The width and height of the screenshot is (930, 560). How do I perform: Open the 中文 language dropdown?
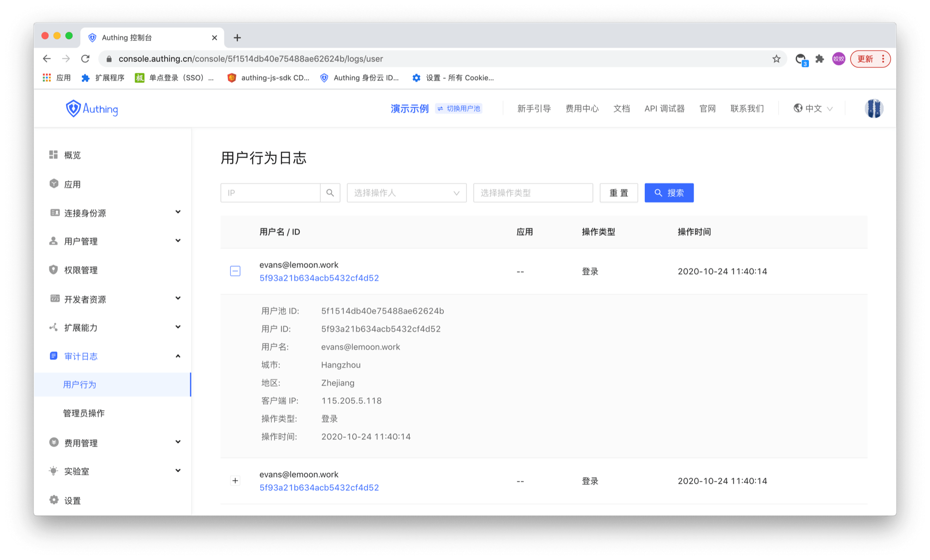tap(813, 109)
